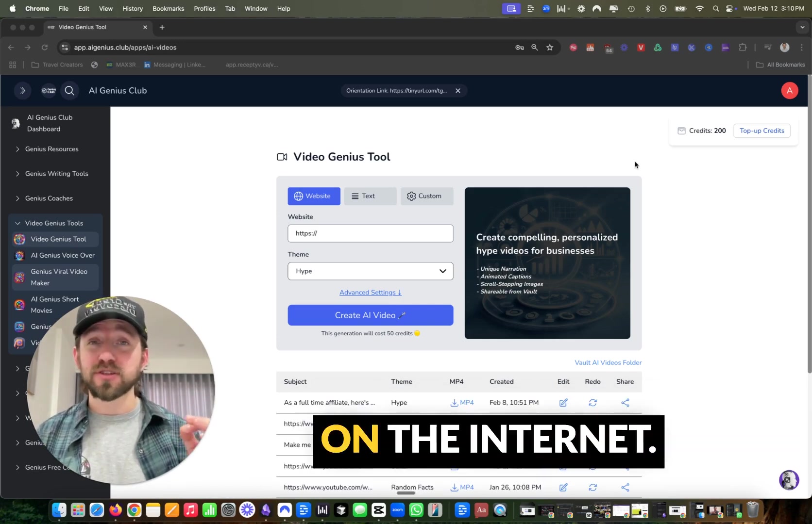Share the Random Facts video
The height and width of the screenshot is (524, 812).
625,487
